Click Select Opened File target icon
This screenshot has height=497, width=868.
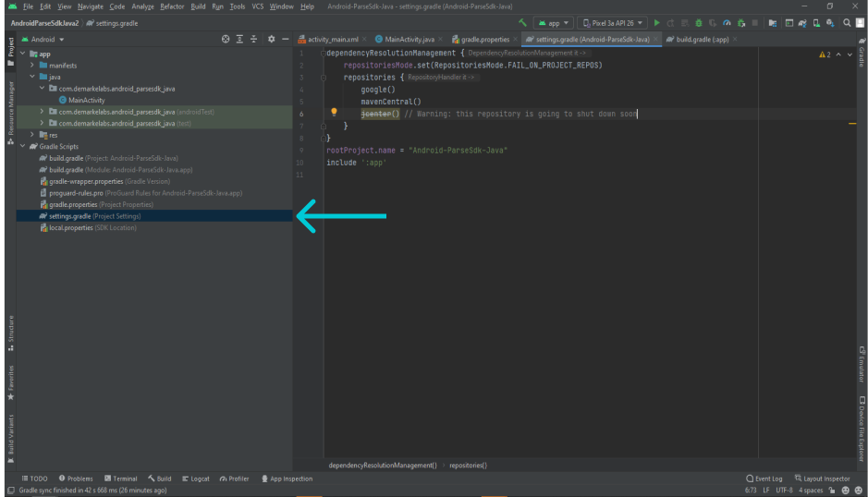pos(226,40)
